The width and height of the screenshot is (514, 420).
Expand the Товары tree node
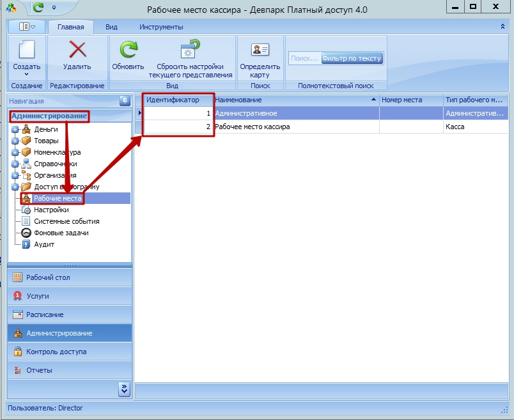pyautogui.click(x=15, y=141)
